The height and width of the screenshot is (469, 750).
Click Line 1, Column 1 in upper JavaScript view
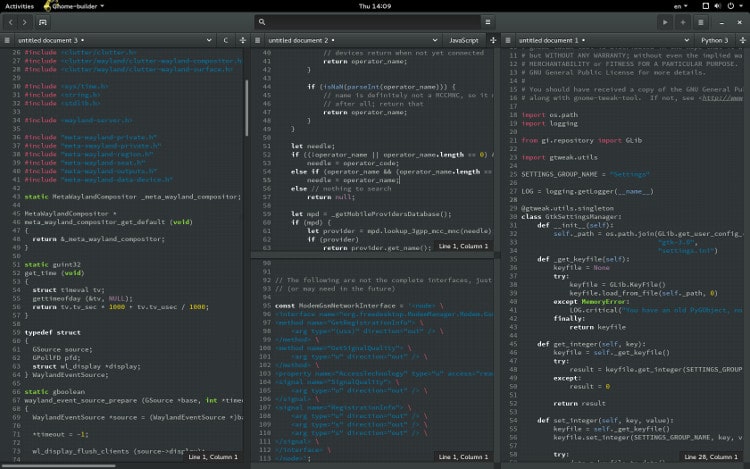click(x=463, y=246)
